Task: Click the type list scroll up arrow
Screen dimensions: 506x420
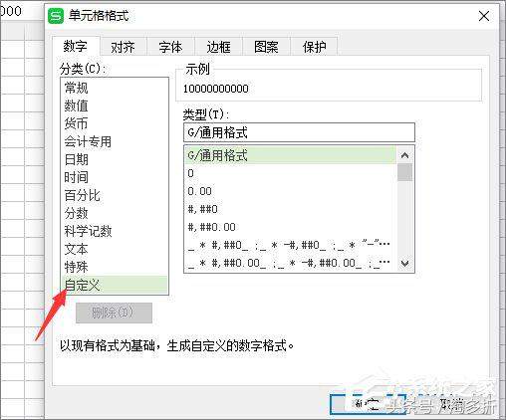Action: (x=404, y=155)
